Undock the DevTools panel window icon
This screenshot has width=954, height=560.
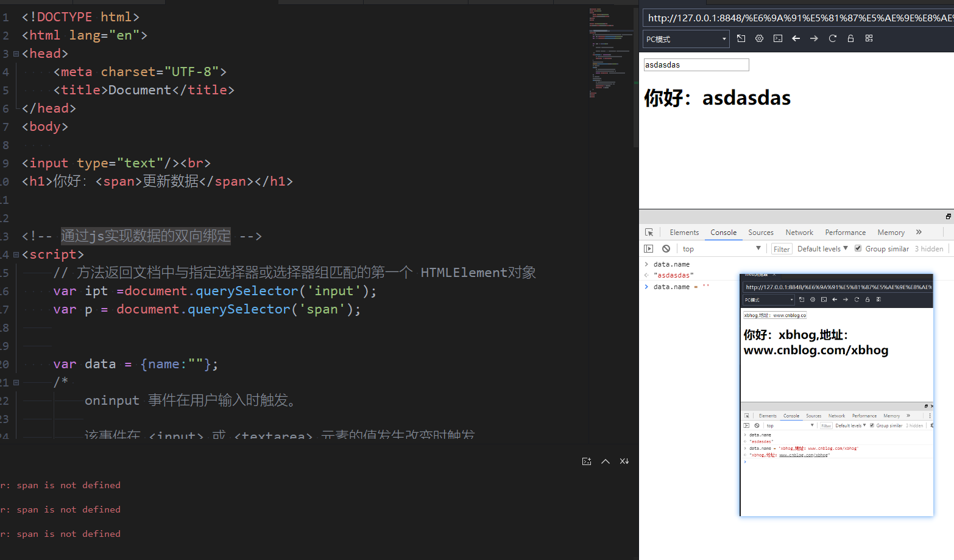point(949,216)
